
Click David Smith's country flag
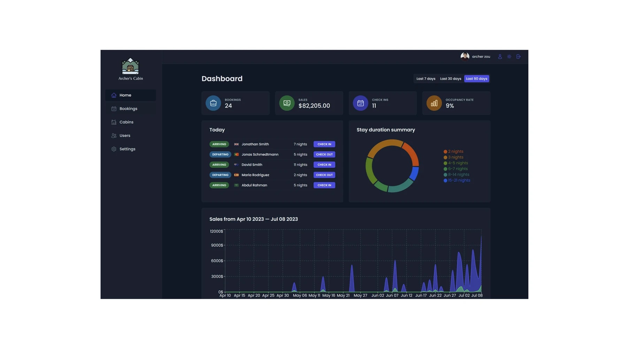(x=236, y=165)
